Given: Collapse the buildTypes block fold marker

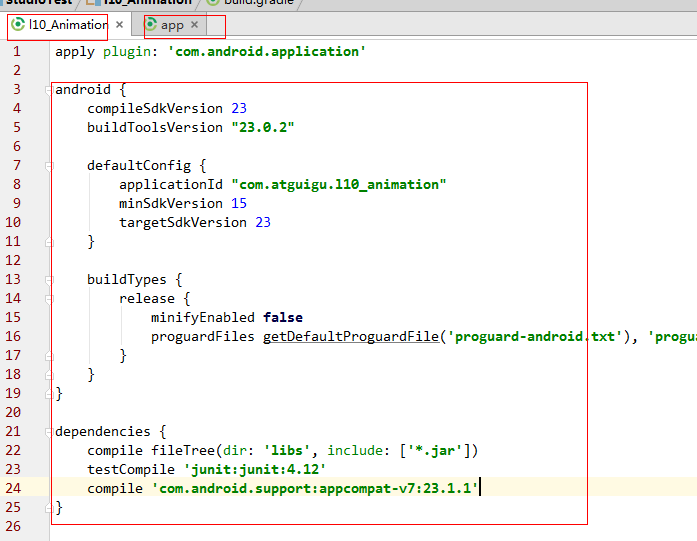Looking at the screenshot, I should click(48, 280).
